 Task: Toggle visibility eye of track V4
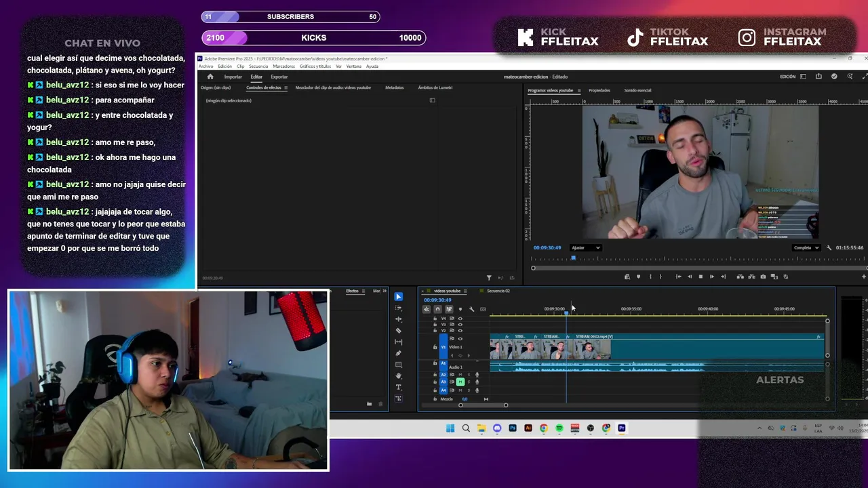(460, 319)
